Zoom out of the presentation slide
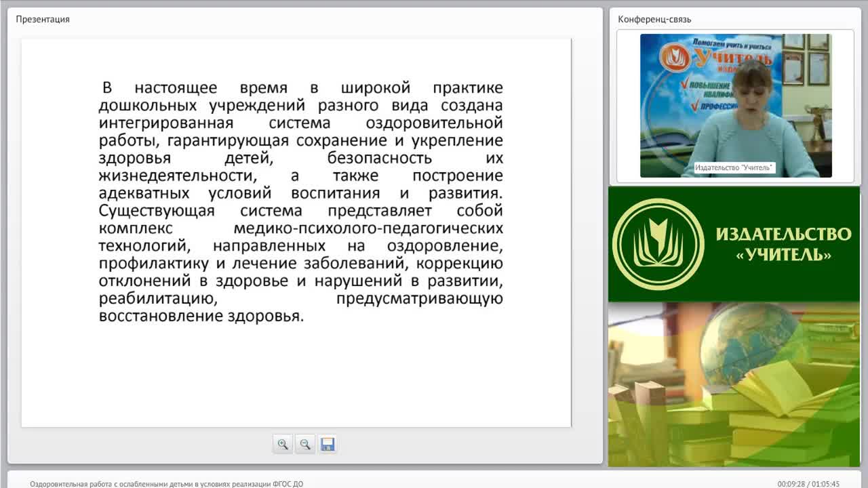This screenshot has width=868, height=488. (305, 444)
